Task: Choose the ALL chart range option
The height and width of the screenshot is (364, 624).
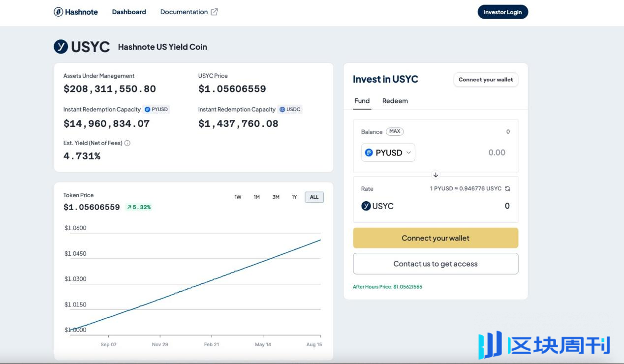Action: click(314, 197)
